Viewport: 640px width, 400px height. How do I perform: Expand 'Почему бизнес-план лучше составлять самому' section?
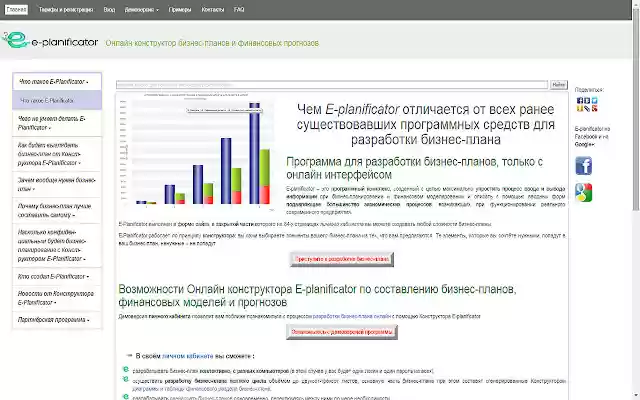(57, 211)
